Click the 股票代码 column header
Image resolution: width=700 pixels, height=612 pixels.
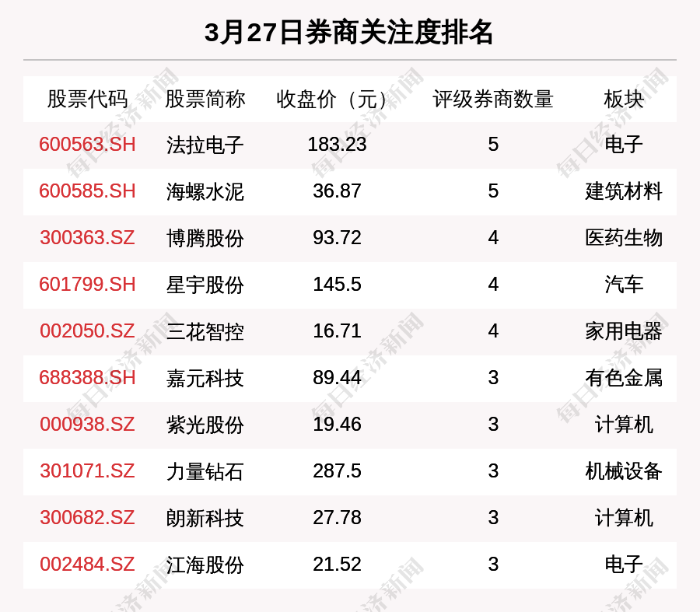[x=87, y=99]
